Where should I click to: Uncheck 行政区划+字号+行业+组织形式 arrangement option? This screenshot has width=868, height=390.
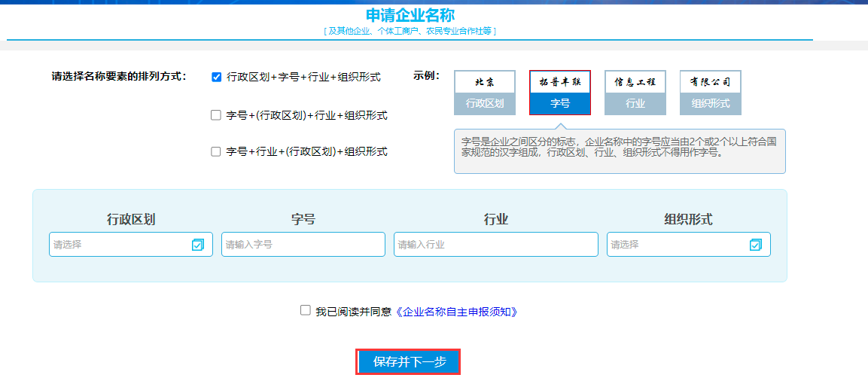(x=217, y=77)
